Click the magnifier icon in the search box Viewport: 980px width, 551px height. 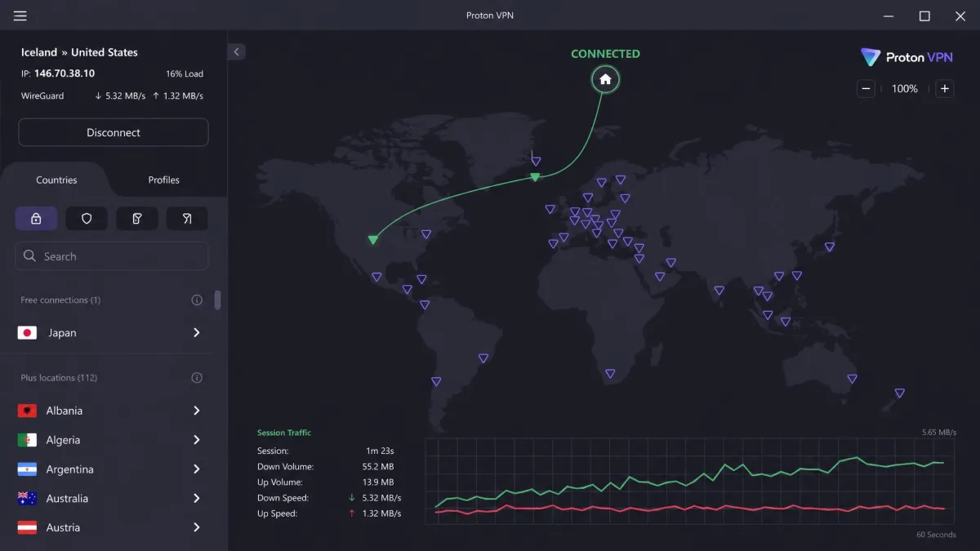point(29,256)
